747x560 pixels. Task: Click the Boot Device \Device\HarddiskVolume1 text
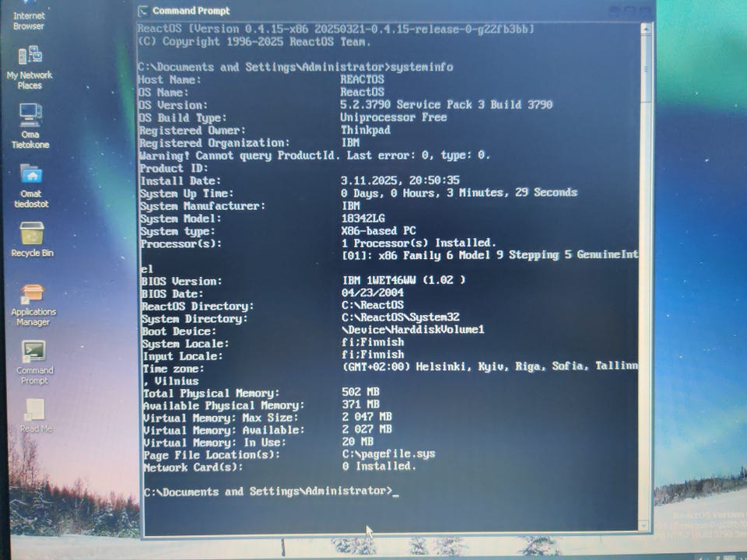tap(412, 330)
